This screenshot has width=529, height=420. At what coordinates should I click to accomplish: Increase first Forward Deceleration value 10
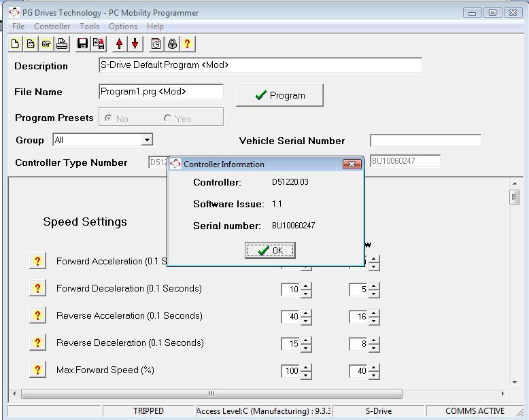click(x=306, y=286)
